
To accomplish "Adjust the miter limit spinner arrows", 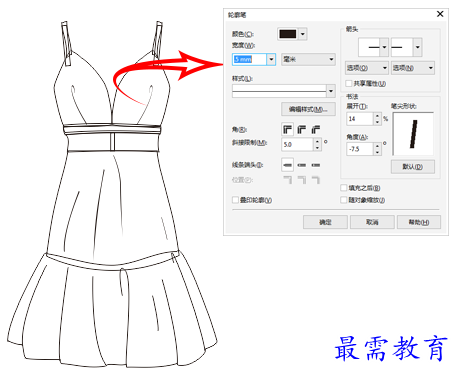I will (x=317, y=144).
